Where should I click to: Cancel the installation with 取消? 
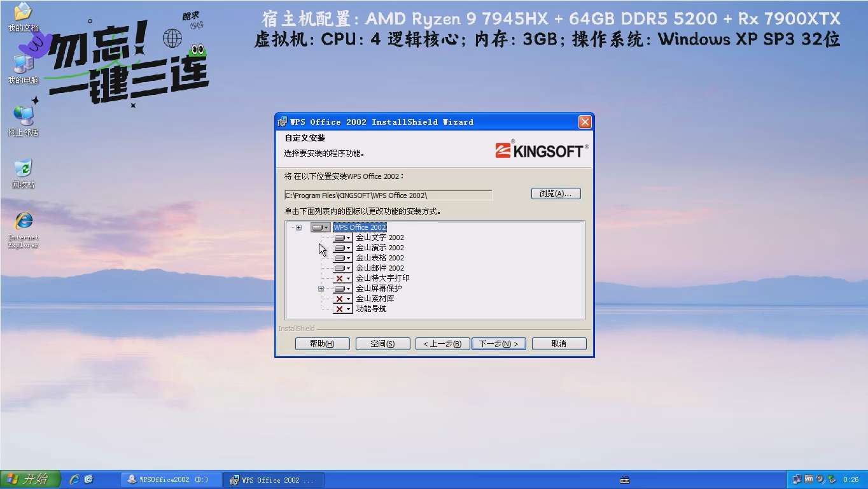click(x=559, y=344)
